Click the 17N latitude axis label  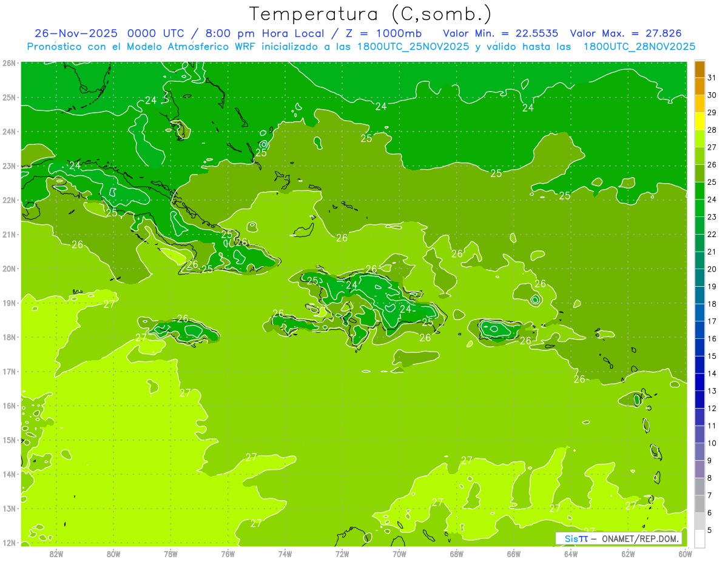coord(9,371)
